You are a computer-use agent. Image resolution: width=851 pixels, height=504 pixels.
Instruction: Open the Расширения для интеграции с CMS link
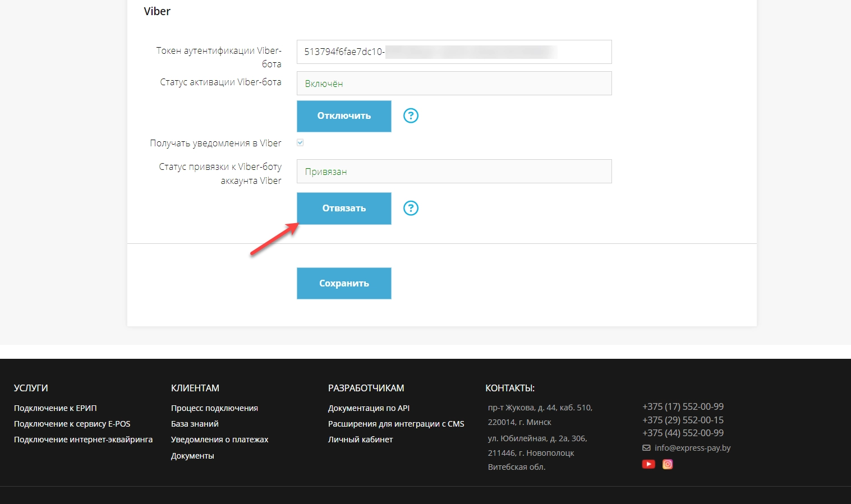pyautogui.click(x=396, y=424)
